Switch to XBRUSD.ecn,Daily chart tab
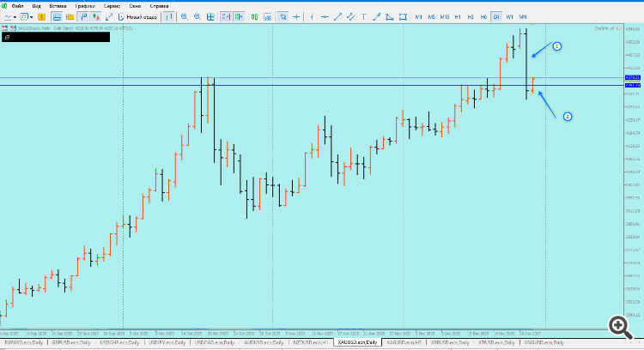 click(x=450, y=342)
